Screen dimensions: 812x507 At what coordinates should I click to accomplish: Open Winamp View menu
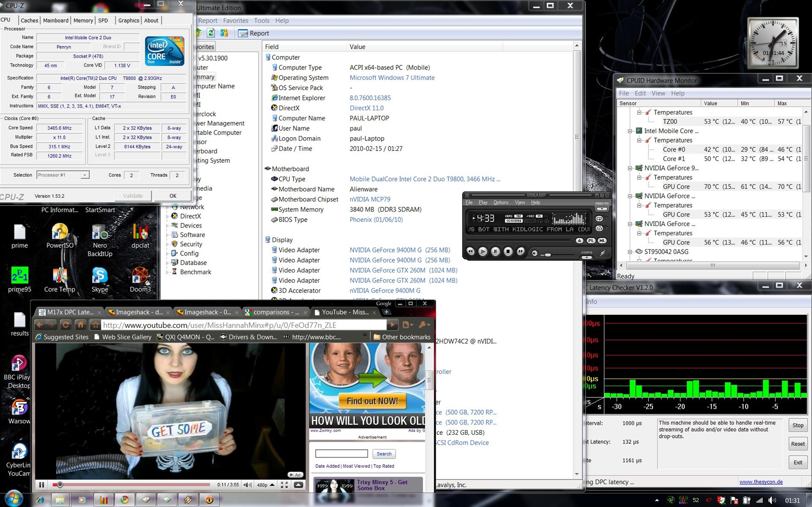tap(520, 202)
